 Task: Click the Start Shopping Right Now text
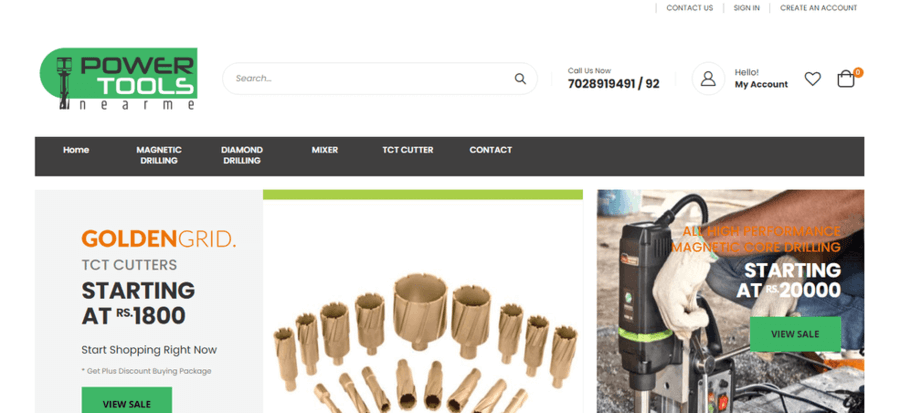(149, 350)
